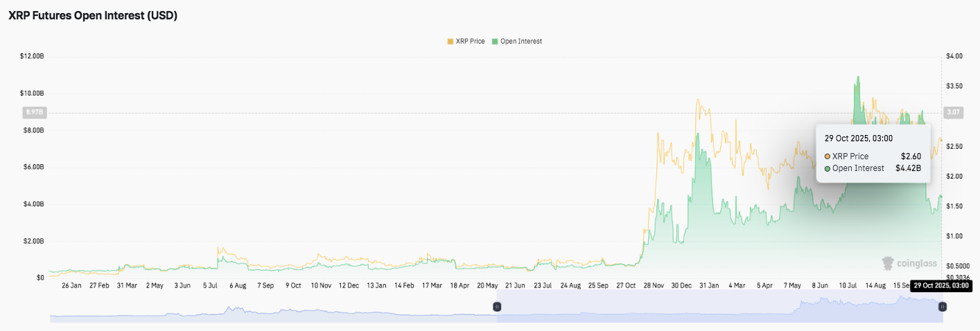Click the right range slider handle

click(x=943, y=306)
